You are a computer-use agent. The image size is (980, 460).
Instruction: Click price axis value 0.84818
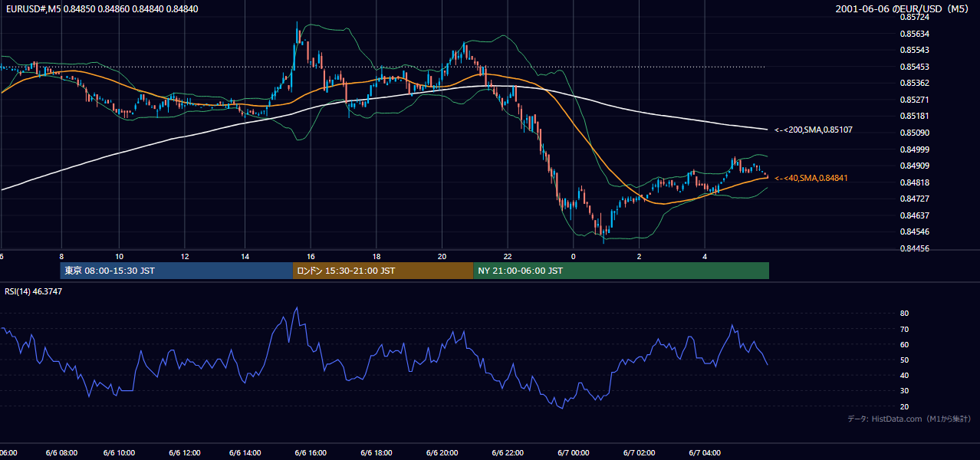[914, 182]
